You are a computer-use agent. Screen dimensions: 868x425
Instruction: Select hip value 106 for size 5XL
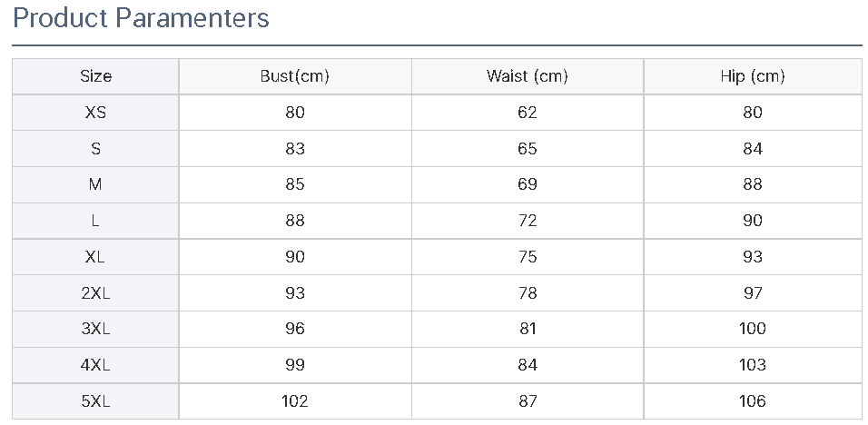click(x=753, y=400)
